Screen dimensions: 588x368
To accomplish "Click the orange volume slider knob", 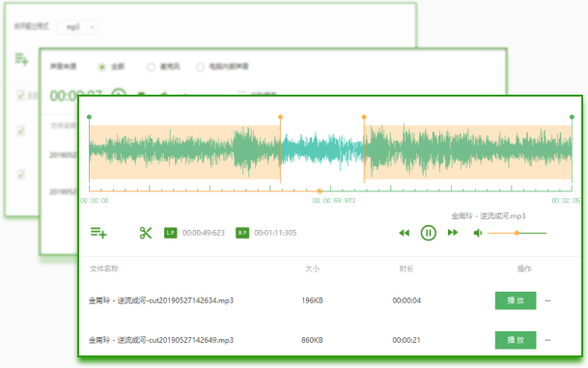I will 517,233.
